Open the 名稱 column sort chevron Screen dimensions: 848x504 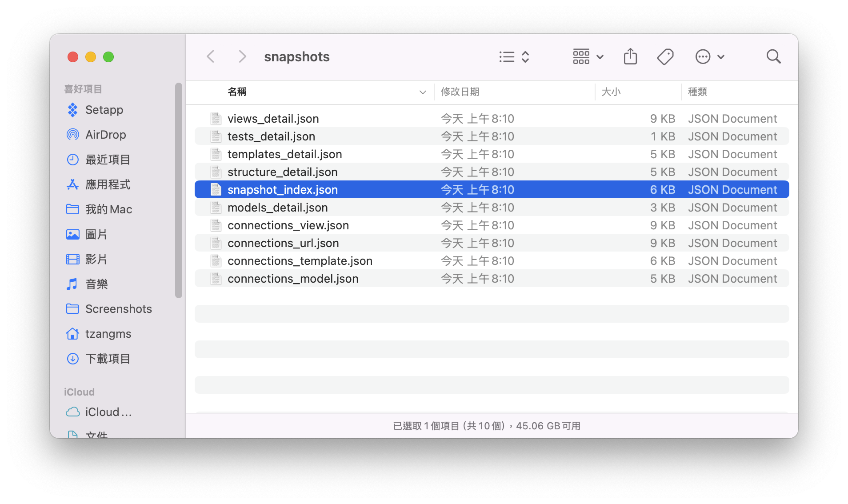422,92
